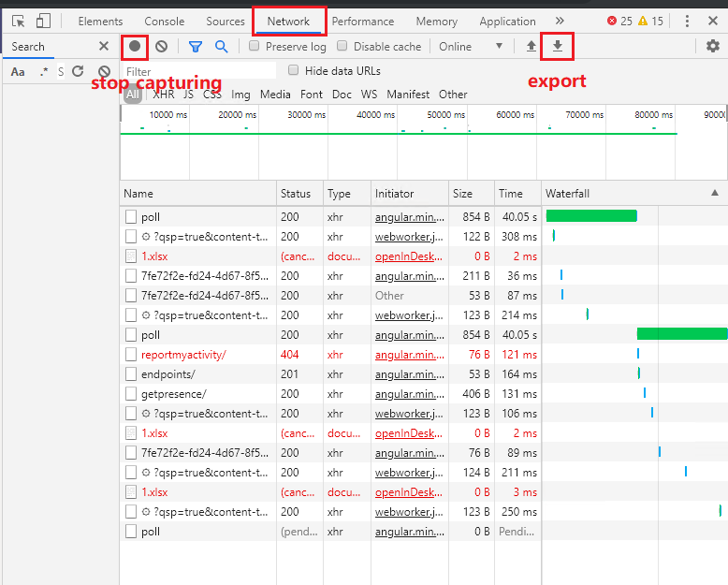Open the Performance tab
728x585 pixels.
[x=363, y=21]
